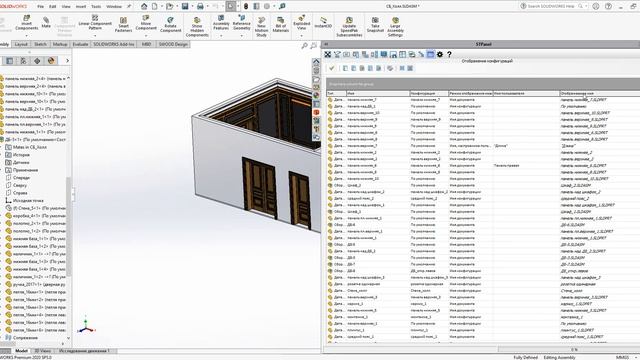Toggle the highlighted STPanel display configurations icon
Screen dimensions: 640x360
pyautogui.click(x=431, y=54)
